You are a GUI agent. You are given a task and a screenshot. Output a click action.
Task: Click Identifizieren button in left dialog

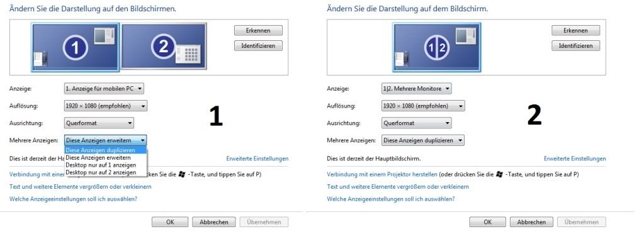click(258, 45)
